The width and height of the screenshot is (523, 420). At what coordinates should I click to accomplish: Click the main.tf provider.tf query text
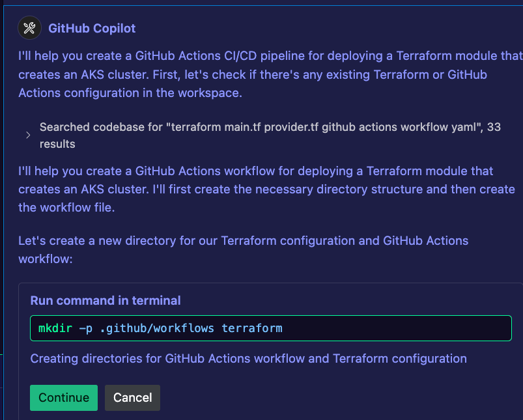pyautogui.click(x=271, y=127)
